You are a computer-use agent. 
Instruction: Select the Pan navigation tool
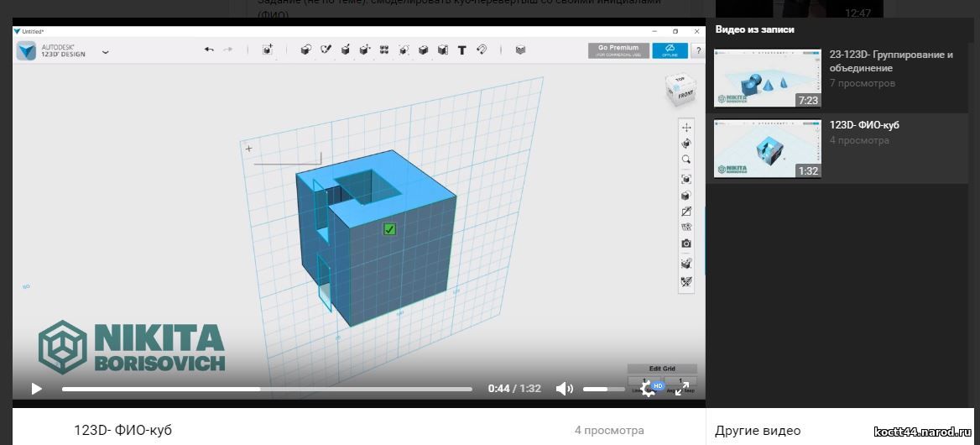[x=686, y=128]
